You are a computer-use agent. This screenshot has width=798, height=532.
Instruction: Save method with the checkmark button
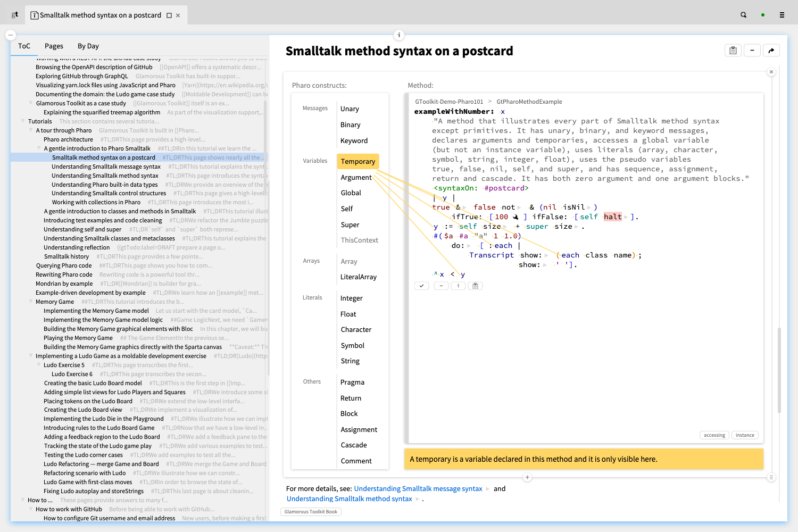coord(421,286)
